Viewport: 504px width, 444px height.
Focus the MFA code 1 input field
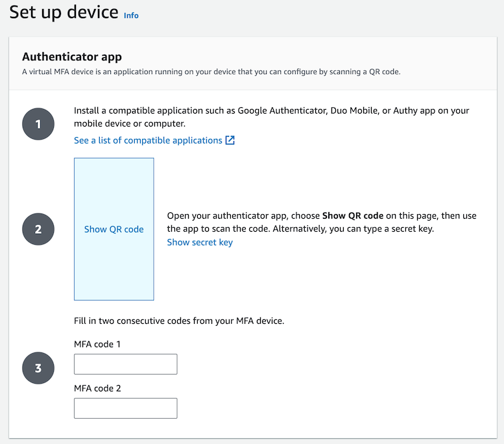coord(125,364)
